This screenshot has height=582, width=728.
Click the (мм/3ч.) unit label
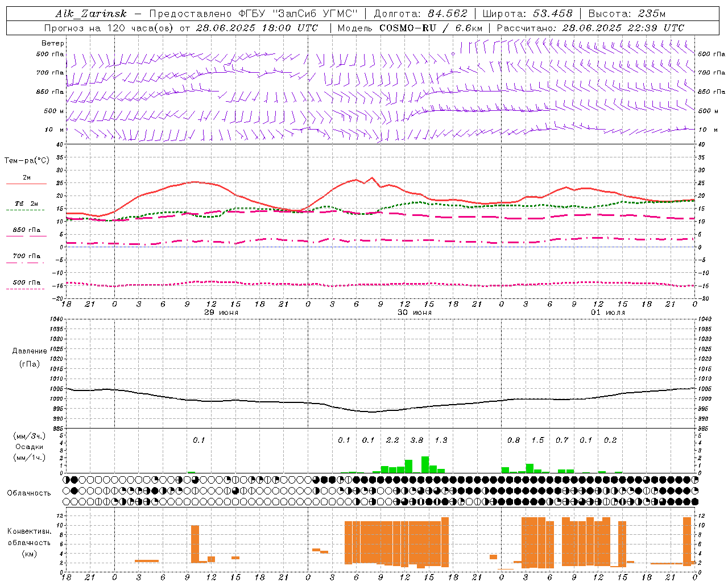[29, 436]
